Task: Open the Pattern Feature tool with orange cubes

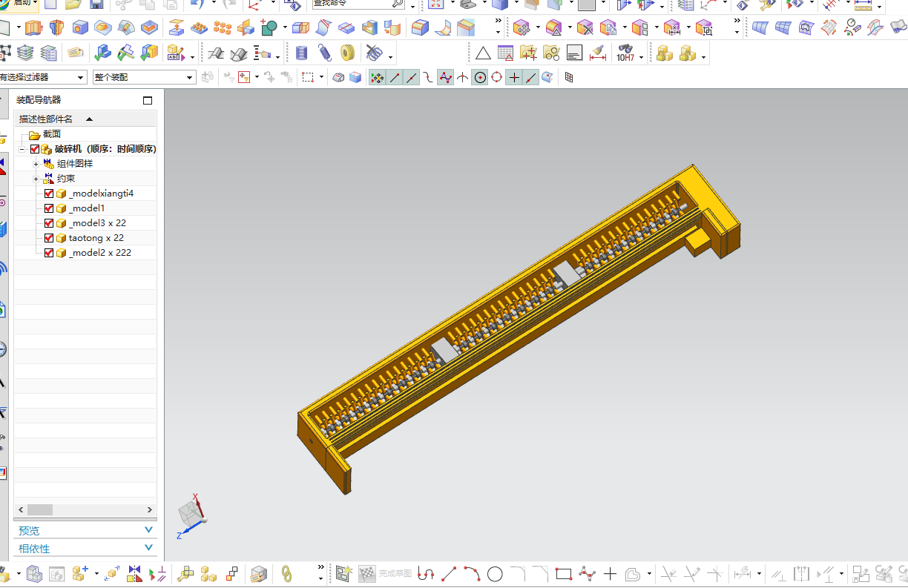Action: pyautogui.click(x=222, y=28)
